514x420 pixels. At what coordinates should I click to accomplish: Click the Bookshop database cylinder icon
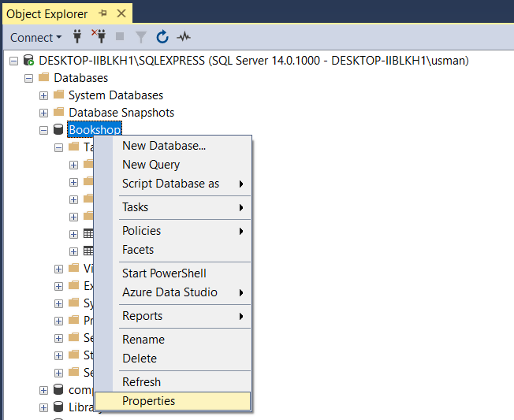58,130
